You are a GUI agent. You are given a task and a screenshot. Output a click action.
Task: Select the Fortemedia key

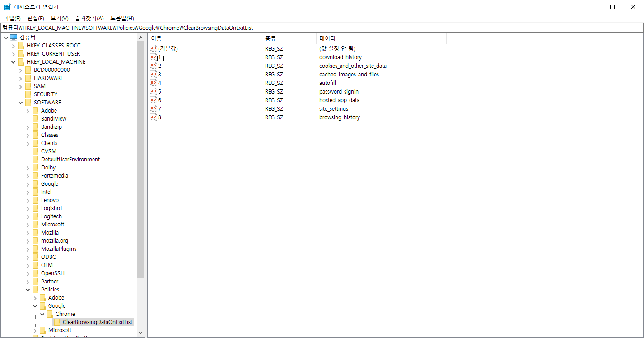pos(55,176)
